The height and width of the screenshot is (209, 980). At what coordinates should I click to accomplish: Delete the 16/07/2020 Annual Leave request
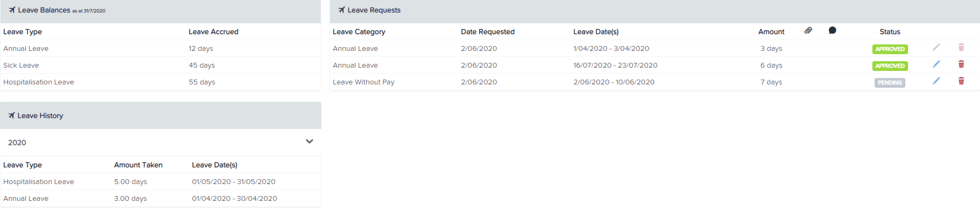click(x=961, y=64)
